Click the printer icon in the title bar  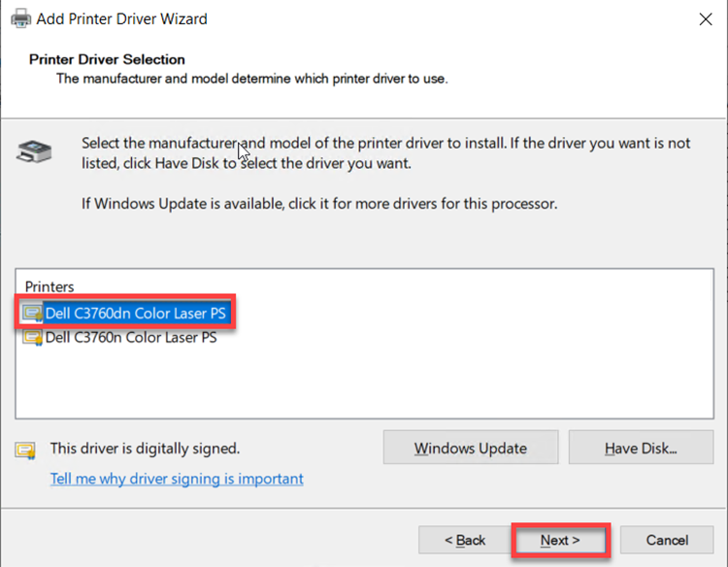pos(19,18)
